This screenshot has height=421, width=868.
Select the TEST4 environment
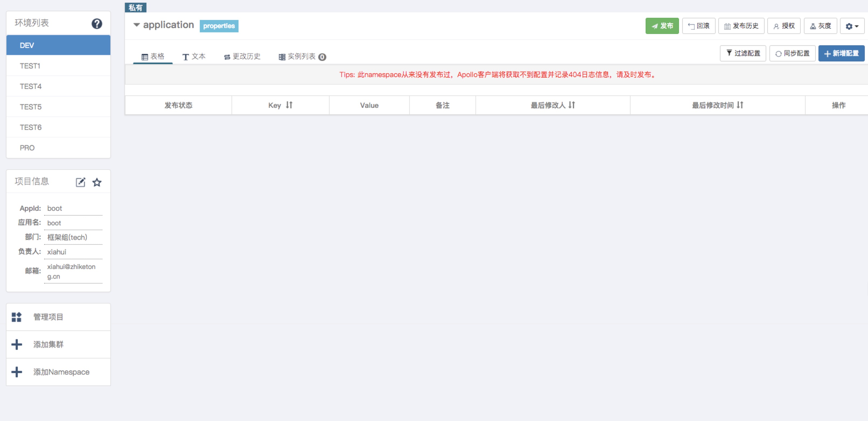click(x=31, y=86)
